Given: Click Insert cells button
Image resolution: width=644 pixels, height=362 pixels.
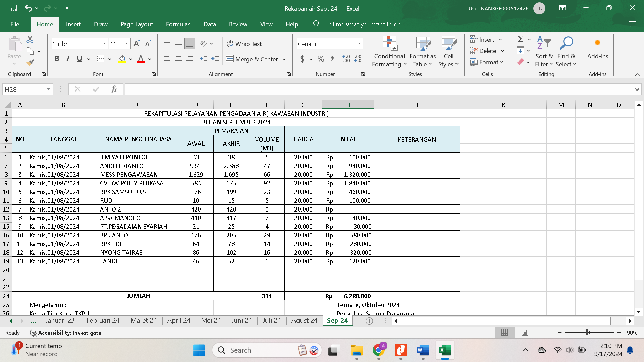Looking at the screenshot, I should [x=482, y=39].
